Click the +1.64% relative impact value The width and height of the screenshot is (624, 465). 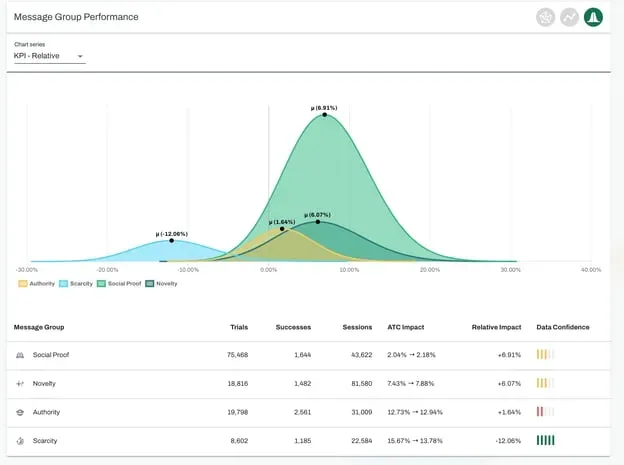click(509, 412)
